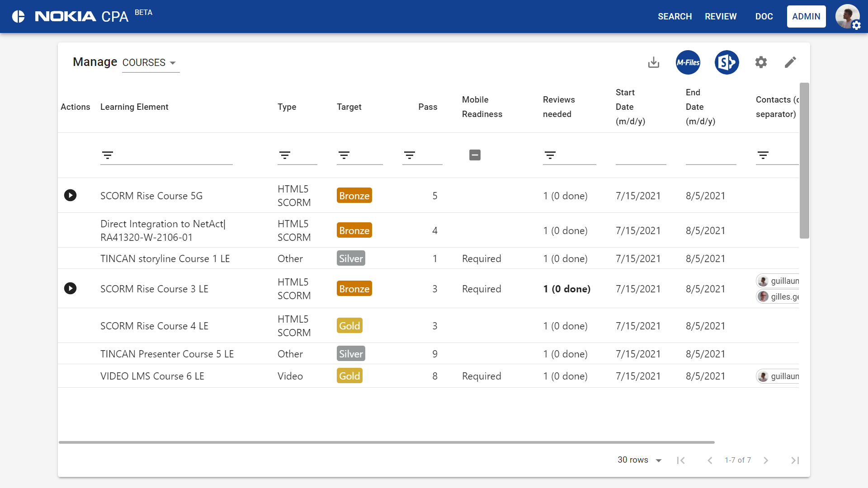This screenshot has height=488, width=868.
Task: Play SCORM Rise Course 3 LE
Action: 70,288
